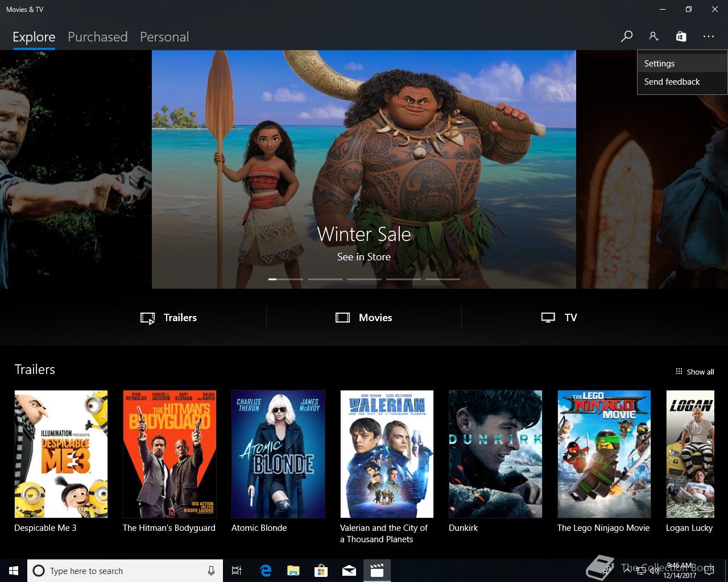Close the three-dots more options menu
The height and width of the screenshot is (582, 728).
tap(708, 36)
